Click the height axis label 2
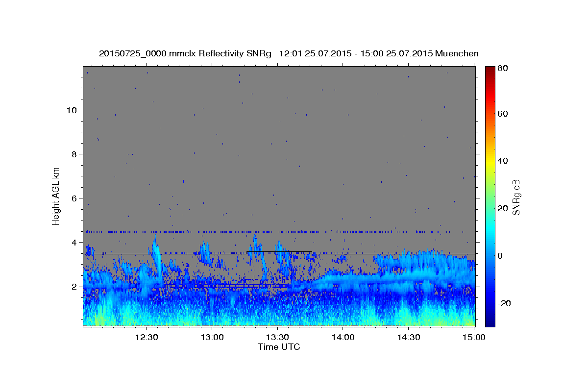The image size is (588, 392). 74,287
